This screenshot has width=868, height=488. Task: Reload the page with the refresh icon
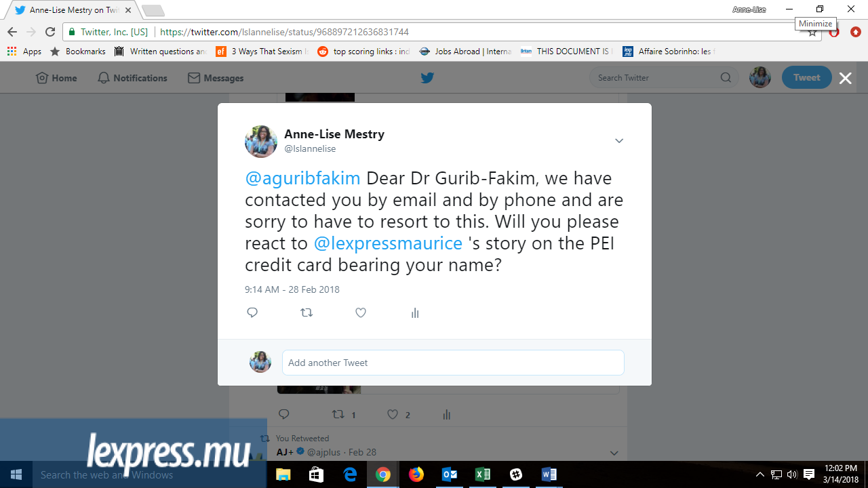click(x=50, y=32)
